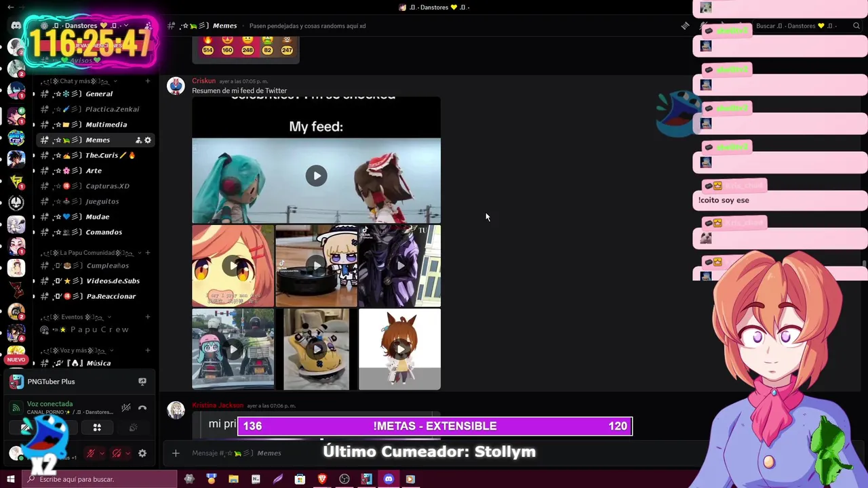868x488 pixels.
Task: Play orange-haired anime girl video thumbnail
Action: coord(233,266)
